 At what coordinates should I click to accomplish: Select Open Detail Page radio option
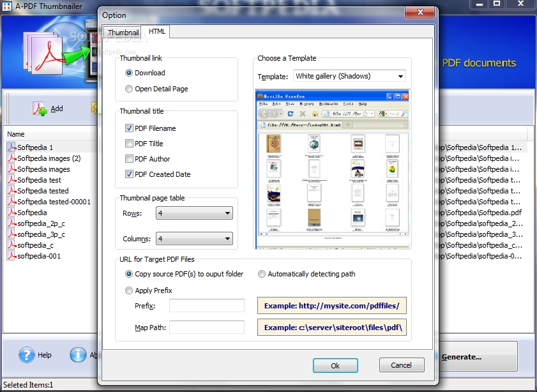pyautogui.click(x=129, y=89)
